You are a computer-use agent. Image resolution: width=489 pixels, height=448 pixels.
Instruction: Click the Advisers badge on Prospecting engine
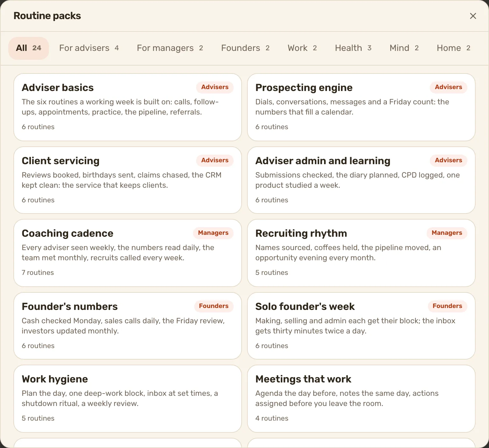pyautogui.click(x=449, y=87)
